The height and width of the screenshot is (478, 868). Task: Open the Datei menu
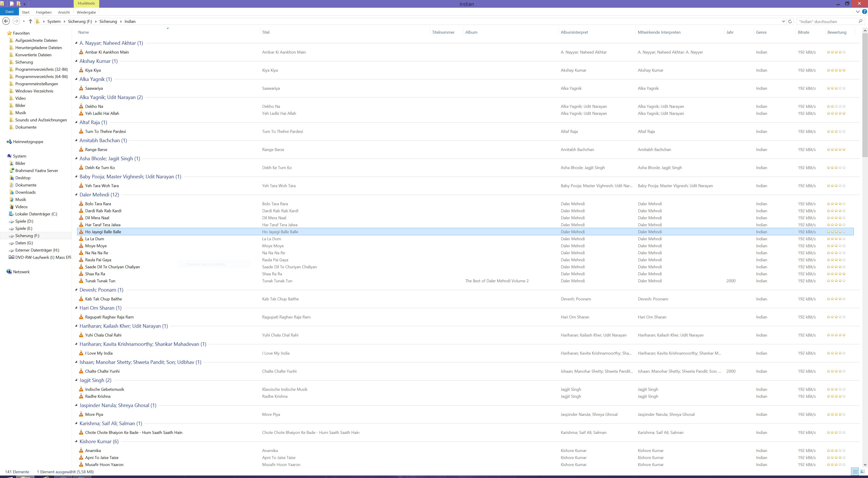click(x=9, y=12)
